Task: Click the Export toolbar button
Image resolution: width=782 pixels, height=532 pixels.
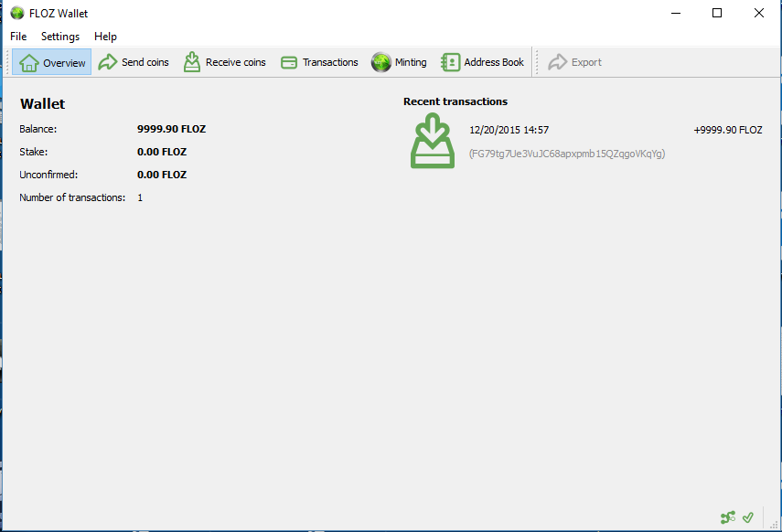Action: (x=574, y=62)
